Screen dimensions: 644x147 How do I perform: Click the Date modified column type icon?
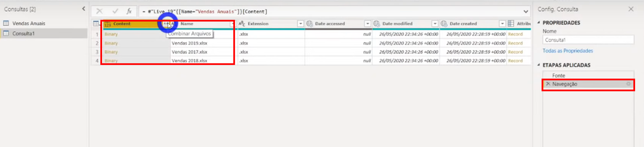[x=377, y=24]
